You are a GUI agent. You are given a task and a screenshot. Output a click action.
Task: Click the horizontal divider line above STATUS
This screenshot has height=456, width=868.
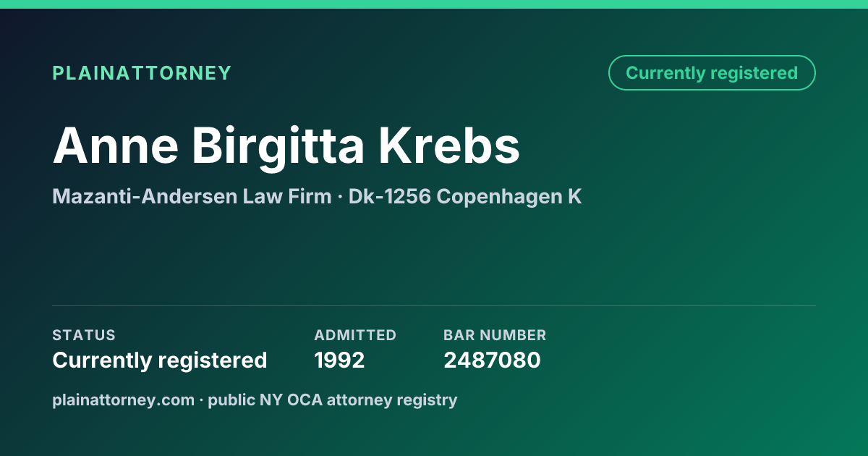[x=434, y=305]
